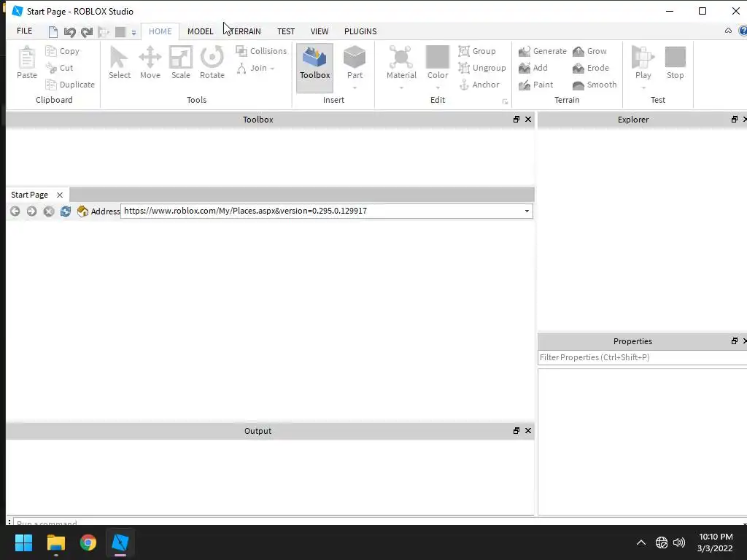Toggle the Anchor option
The height and width of the screenshot is (560, 747).
coord(479,85)
